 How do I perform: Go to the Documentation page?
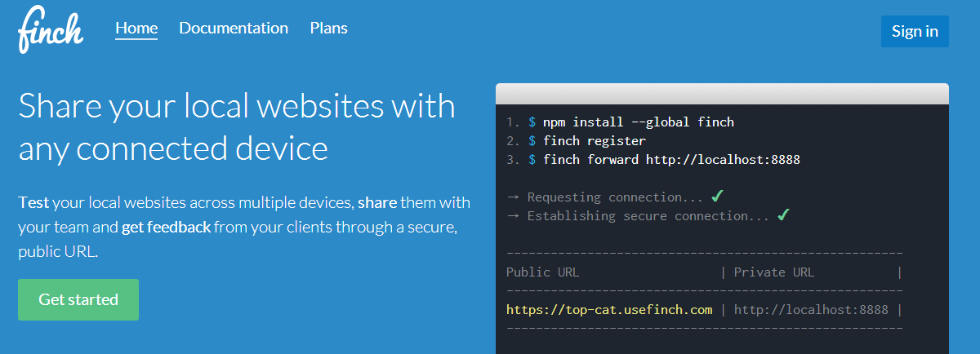(x=234, y=28)
